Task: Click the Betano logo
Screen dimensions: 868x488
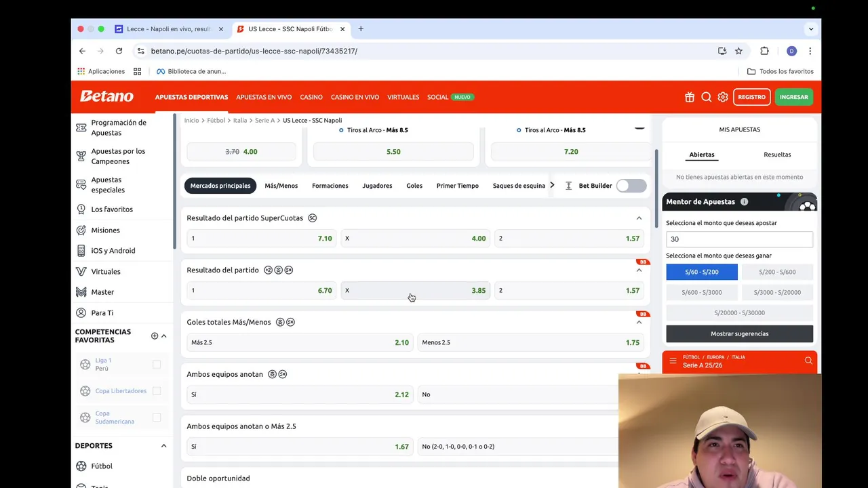Action: (106, 96)
